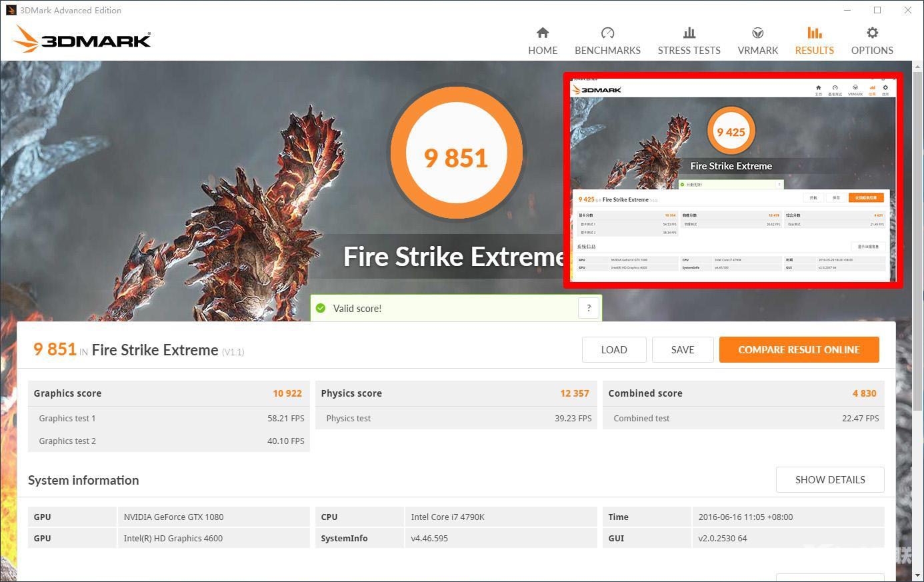
Task: Click the Physics test row
Action: point(456,418)
